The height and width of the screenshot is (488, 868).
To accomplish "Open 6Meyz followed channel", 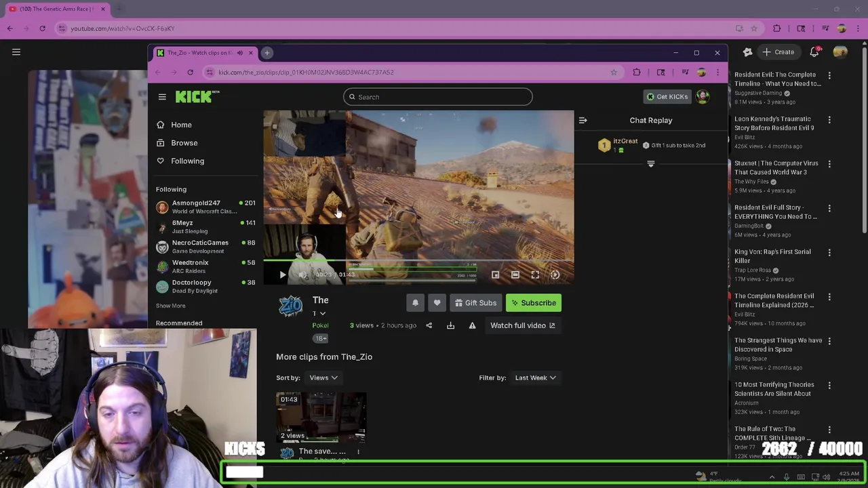I will (205, 226).
